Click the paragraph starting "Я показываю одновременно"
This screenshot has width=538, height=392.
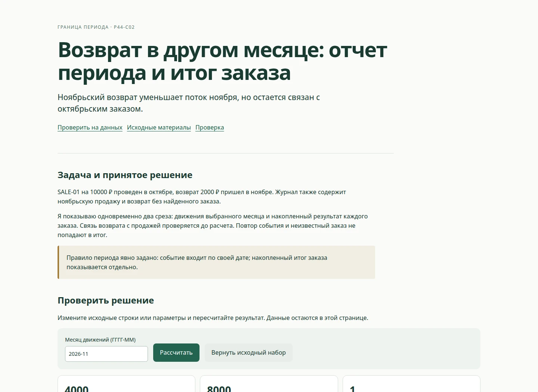pos(213,225)
